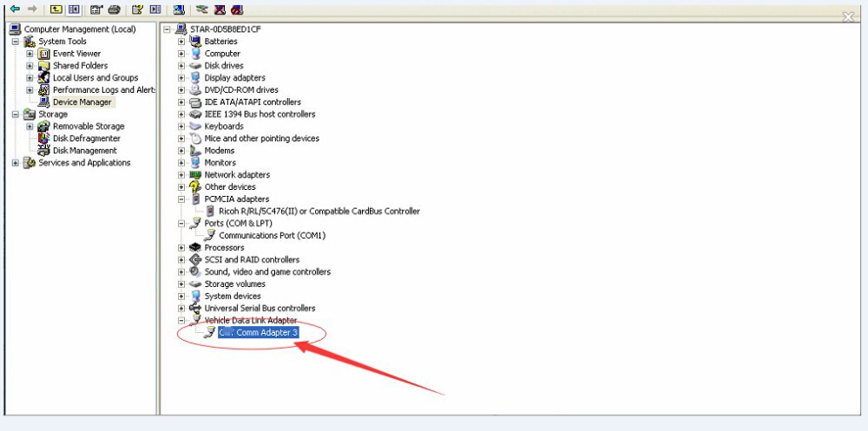This screenshot has width=868, height=431.
Task: Select Disk Defragmenter under Storage
Action: pos(86,139)
